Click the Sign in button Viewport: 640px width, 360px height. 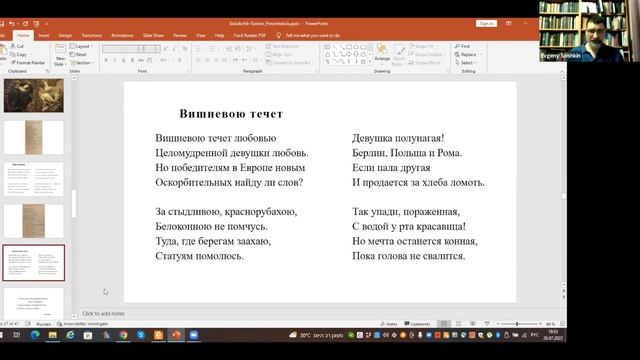click(486, 23)
